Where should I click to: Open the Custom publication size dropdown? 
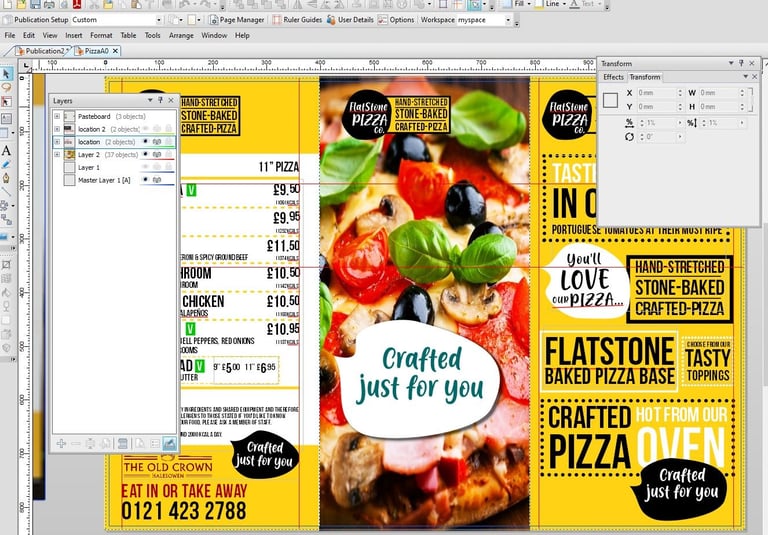pos(159,20)
